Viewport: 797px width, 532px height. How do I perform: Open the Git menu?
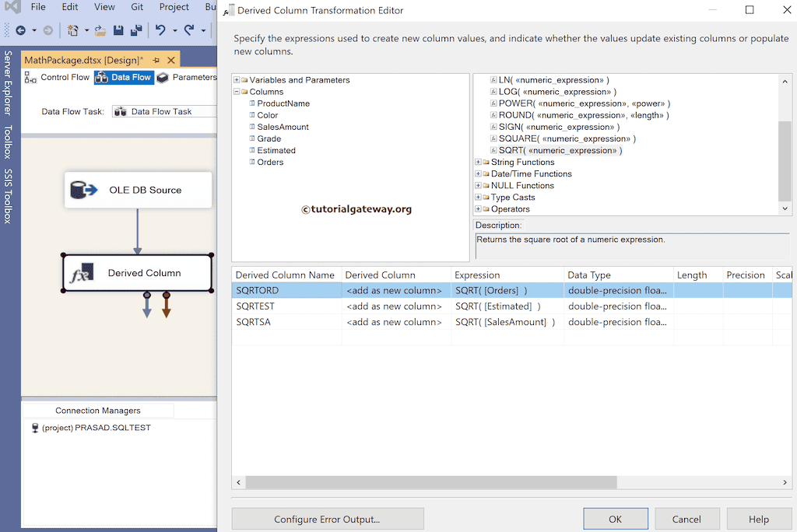click(137, 7)
